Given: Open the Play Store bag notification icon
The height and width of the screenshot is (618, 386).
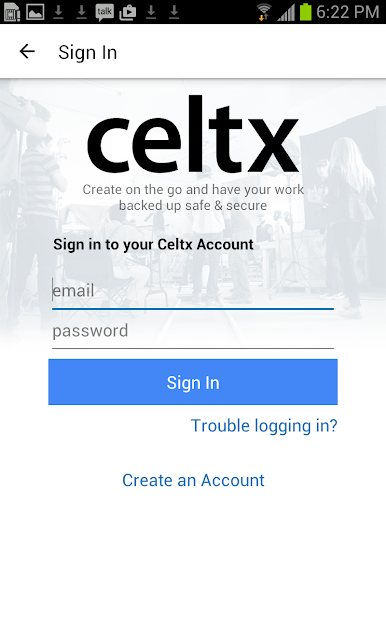Looking at the screenshot, I should (128, 13).
